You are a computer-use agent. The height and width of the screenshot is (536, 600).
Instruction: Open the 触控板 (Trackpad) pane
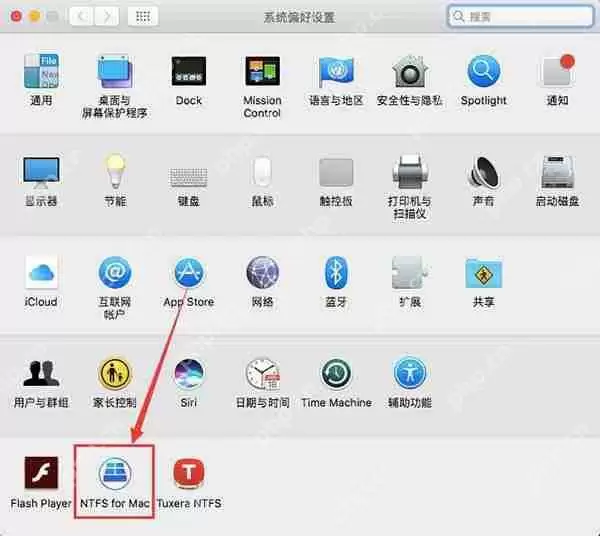point(336,172)
